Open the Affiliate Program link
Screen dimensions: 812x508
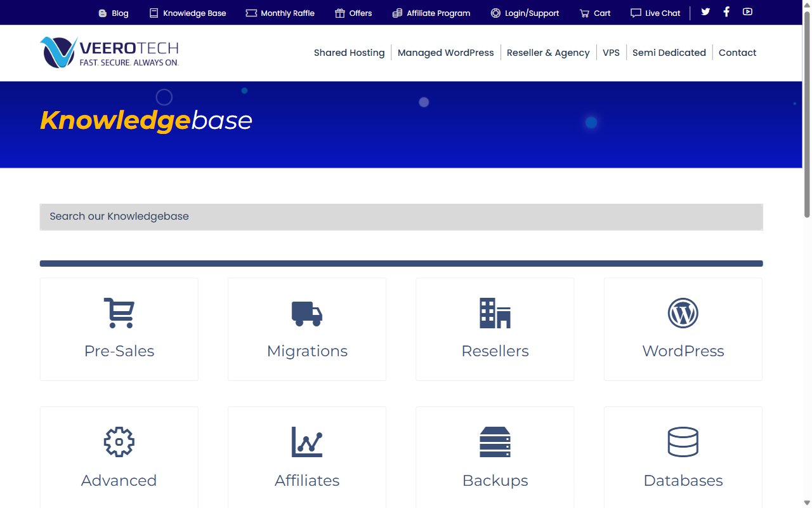click(x=431, y=13)
